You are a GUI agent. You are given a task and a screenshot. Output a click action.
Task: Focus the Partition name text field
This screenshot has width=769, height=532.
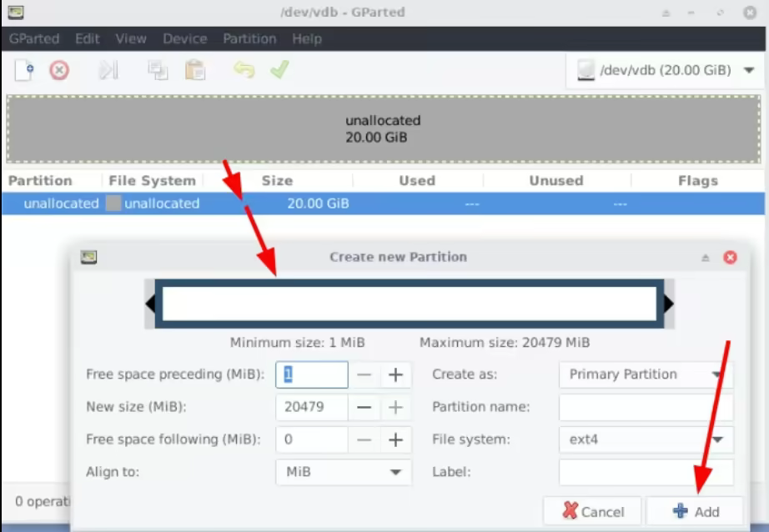tap(646, 408)
